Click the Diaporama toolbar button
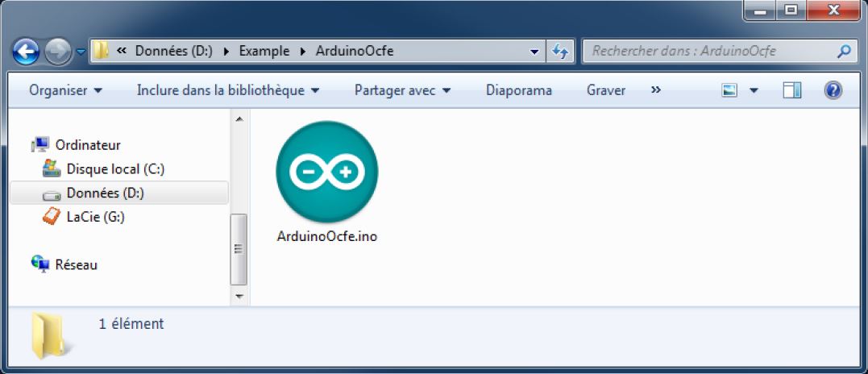The height and width of the screenshot is (374, 868). tap(519, 90)
